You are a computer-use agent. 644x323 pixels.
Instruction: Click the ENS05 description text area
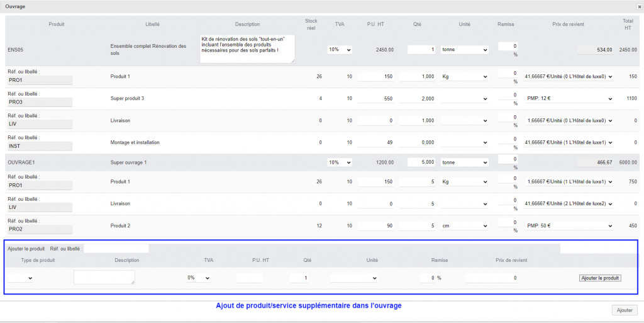point(247,49)
